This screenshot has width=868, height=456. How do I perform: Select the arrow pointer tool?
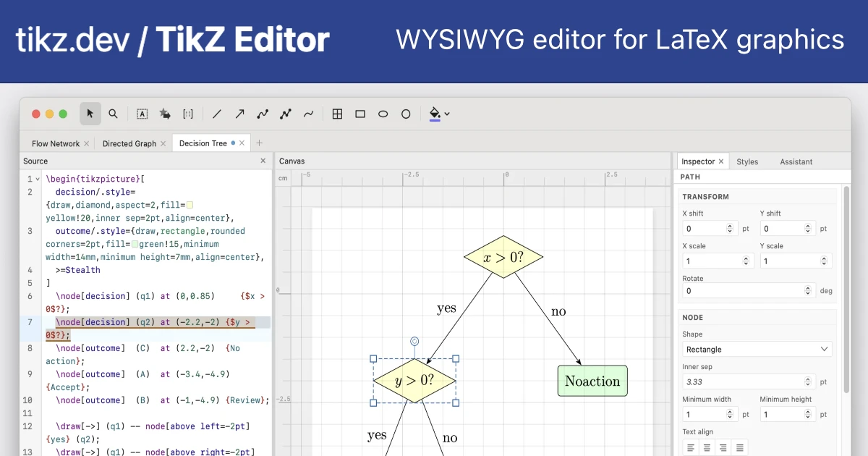click(x=90, y=114)
